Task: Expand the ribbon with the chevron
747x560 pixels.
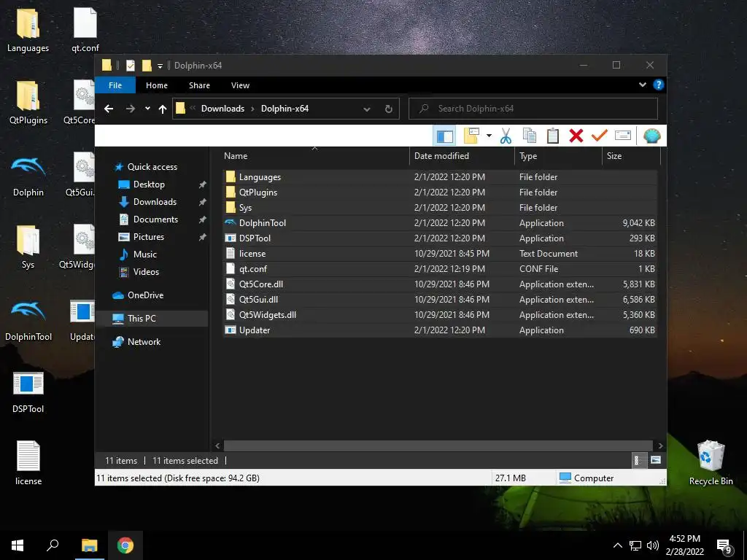Action: (x=643, y=85)
